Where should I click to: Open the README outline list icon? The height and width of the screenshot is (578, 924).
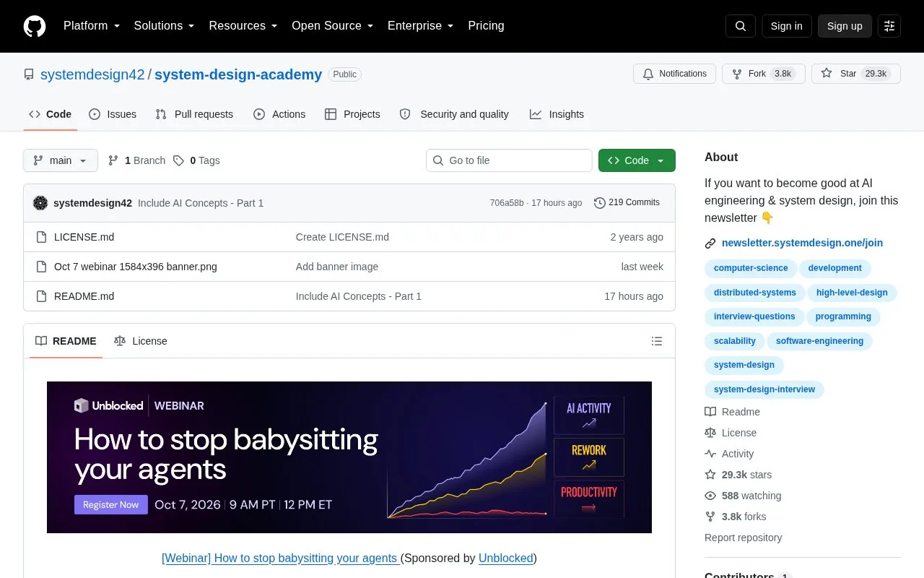coord(657,341)
